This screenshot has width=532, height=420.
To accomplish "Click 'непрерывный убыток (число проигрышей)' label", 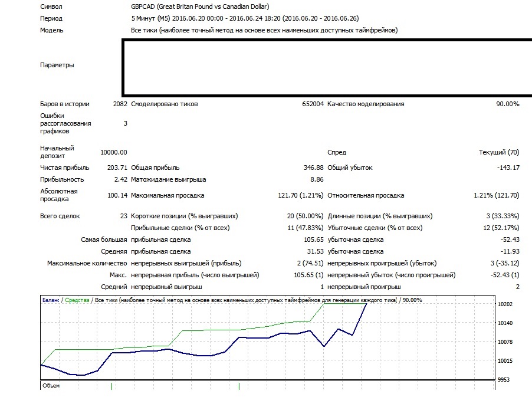I will pos(392,275).
